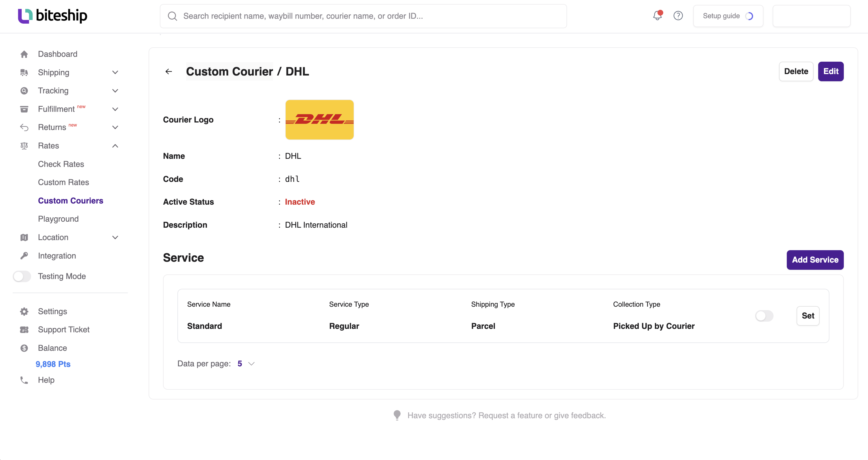Click the Rates scale icon
Viewport: 868px width, 460px height.
pos(24,146)
